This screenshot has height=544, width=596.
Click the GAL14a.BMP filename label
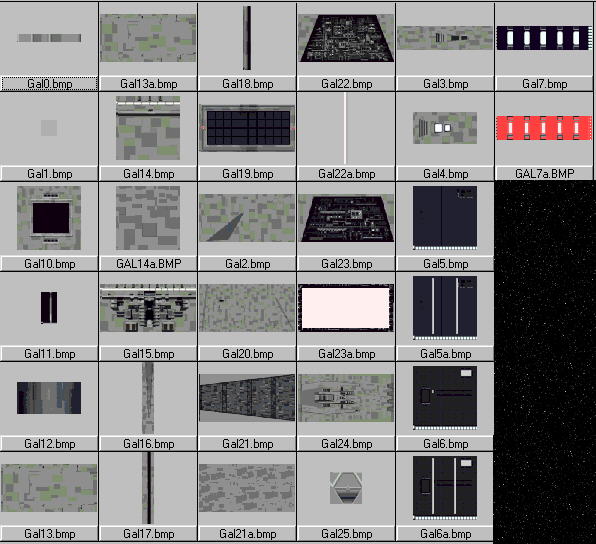148,264
